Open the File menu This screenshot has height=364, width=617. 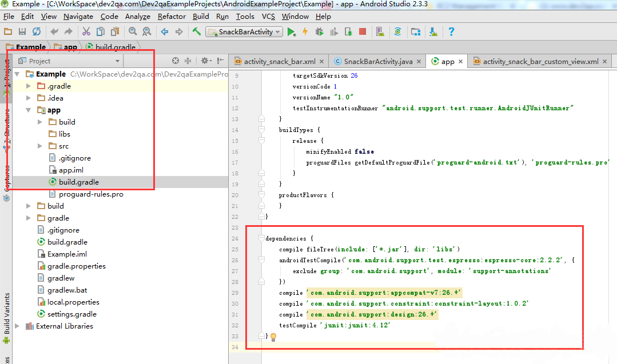9,17
